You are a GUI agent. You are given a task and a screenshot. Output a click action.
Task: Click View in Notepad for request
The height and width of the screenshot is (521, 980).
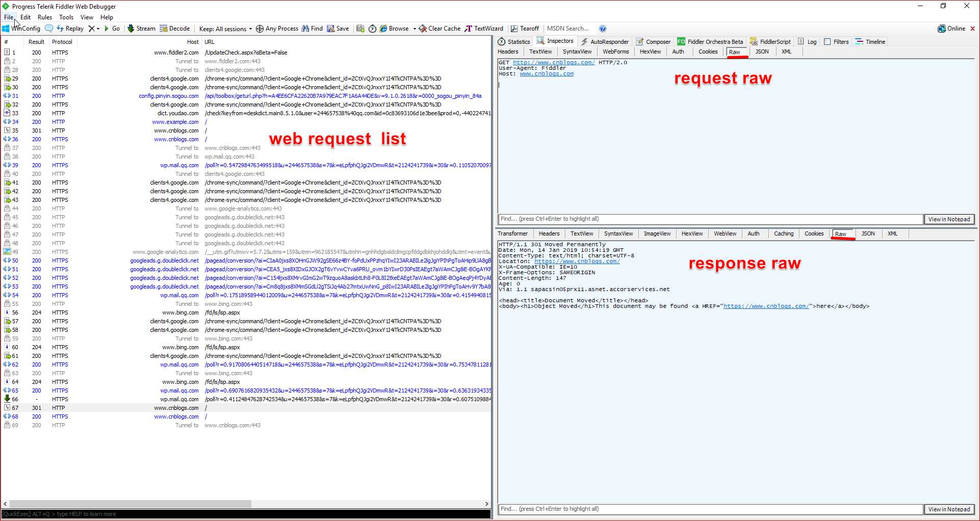coord(949,219)
